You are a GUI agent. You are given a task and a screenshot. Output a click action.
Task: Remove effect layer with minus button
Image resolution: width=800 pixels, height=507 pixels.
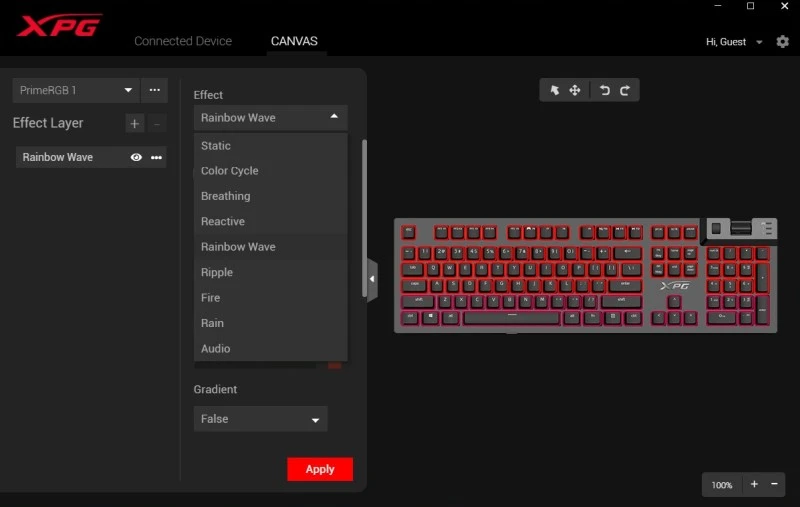157,123
